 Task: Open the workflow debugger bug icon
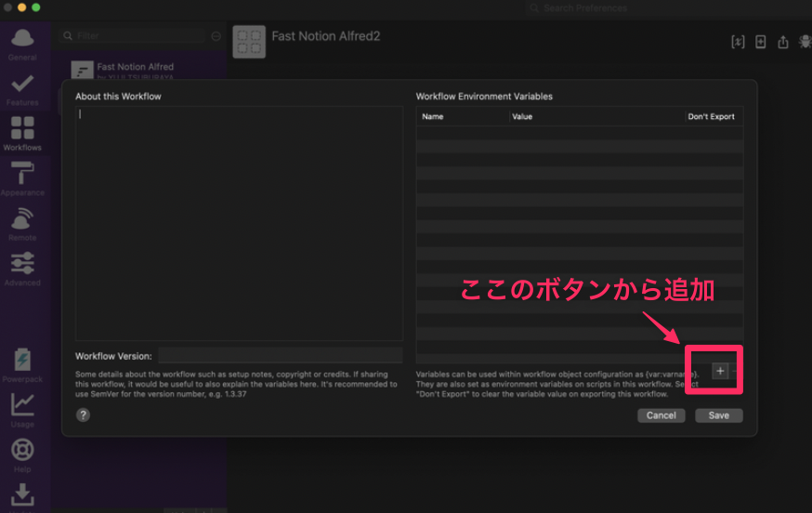pos(805,42)
